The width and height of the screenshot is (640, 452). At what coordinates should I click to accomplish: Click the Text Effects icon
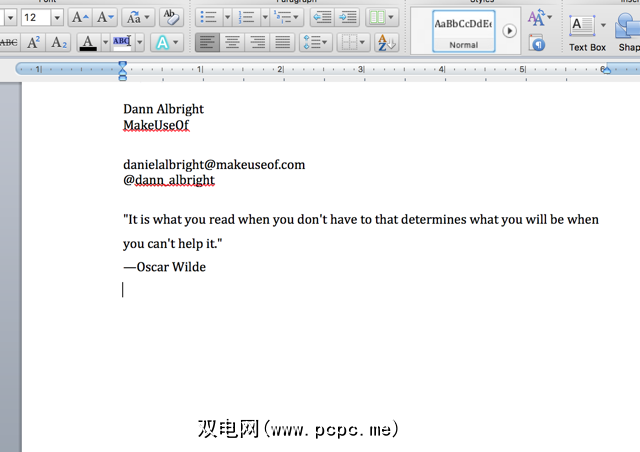162,42
